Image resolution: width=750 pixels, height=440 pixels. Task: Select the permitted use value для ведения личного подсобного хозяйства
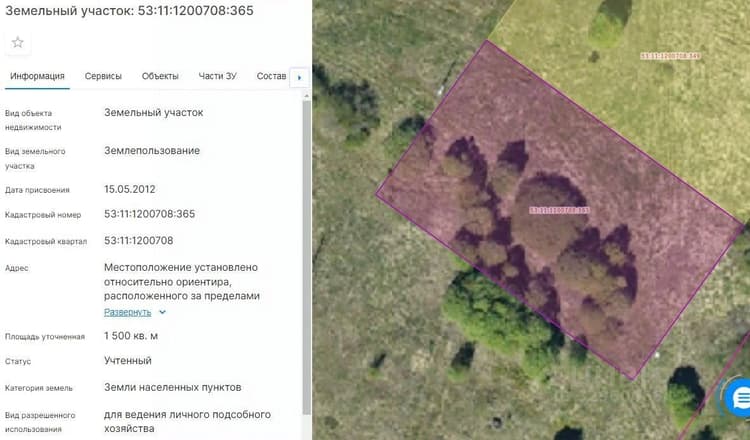tap(188, 421)
